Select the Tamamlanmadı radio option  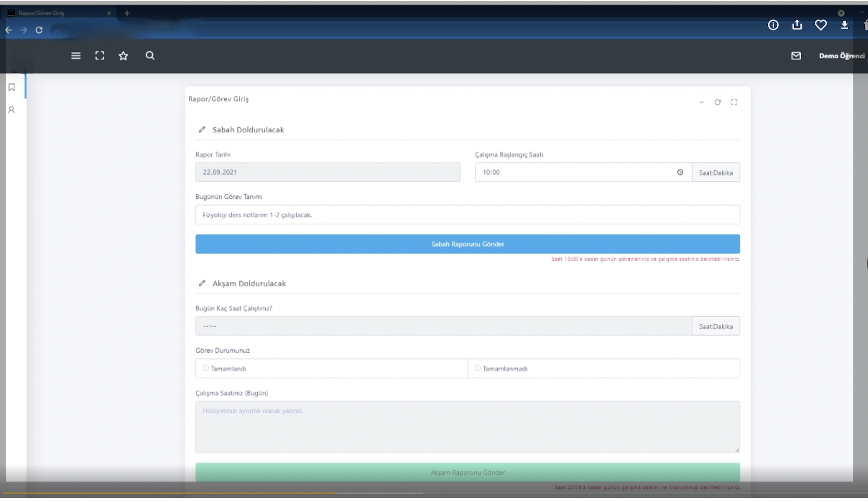point(478,368)
